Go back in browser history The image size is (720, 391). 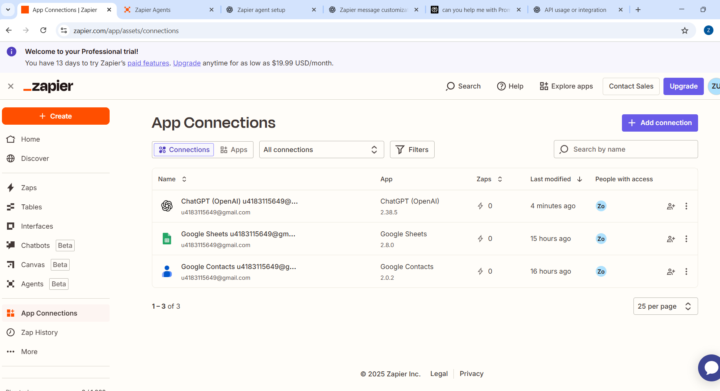pos(9,30)
